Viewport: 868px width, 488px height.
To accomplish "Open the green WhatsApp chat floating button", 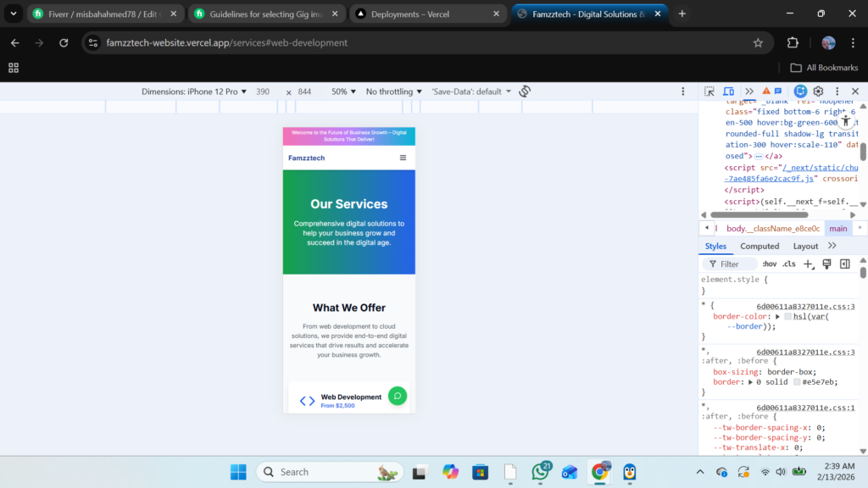I will [x=398, y=396].
